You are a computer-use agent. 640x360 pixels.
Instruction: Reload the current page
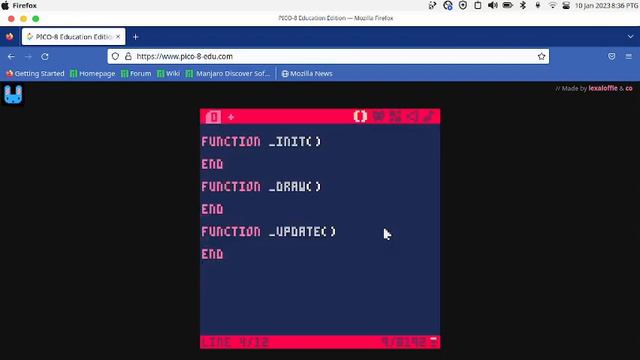[45, 57]
